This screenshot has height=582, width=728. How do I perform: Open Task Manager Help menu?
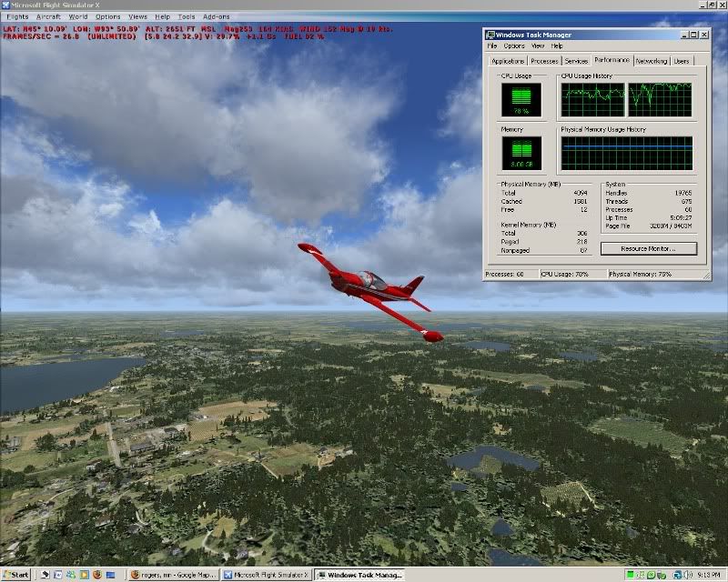click(557, 46)
